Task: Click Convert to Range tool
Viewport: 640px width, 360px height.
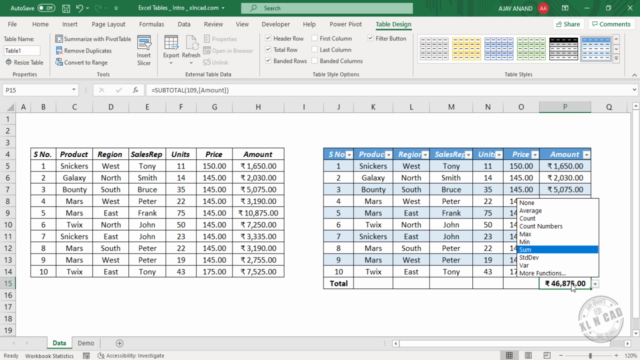Action: 81,62
